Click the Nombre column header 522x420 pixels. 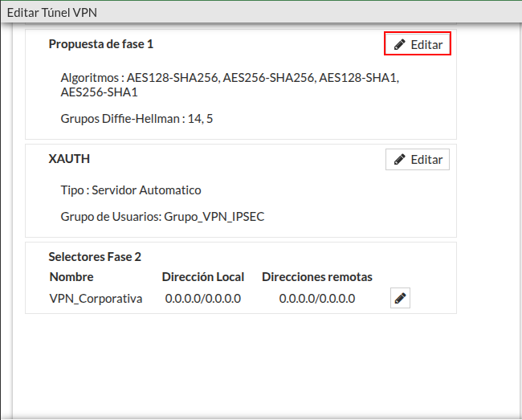point(71,277)
